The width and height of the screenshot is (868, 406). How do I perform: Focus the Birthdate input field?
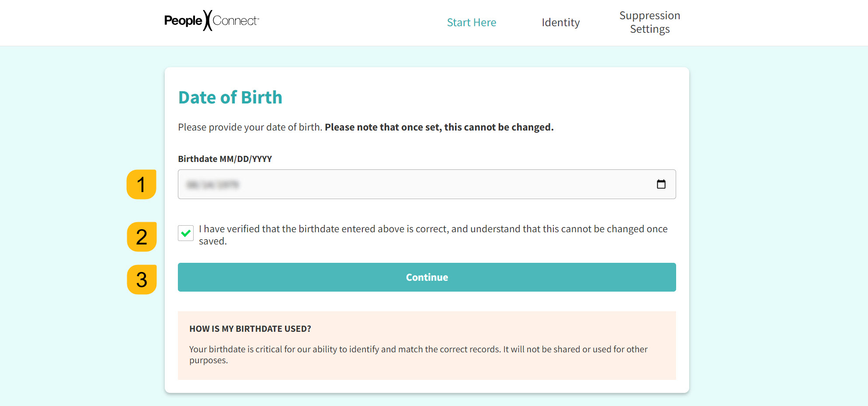point(427,184)
